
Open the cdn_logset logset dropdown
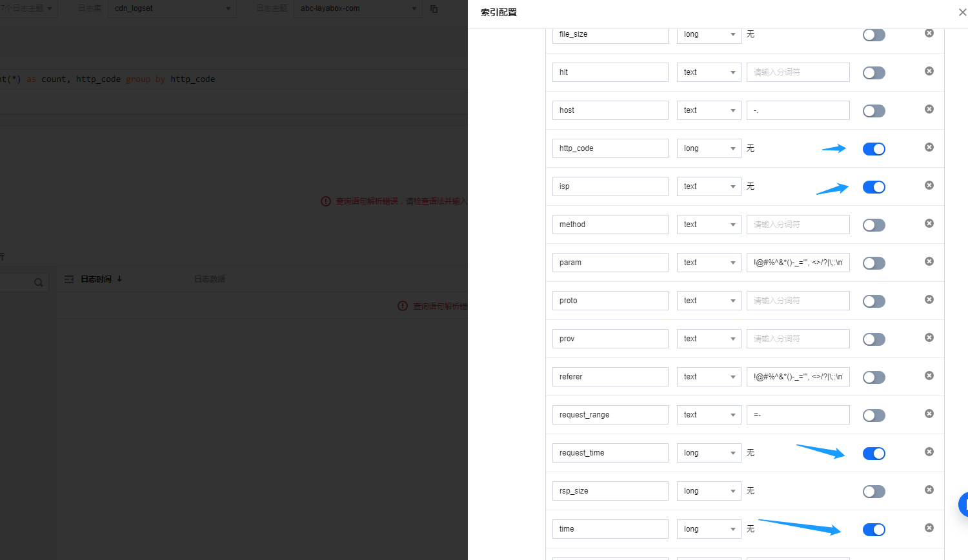(172, 8)
